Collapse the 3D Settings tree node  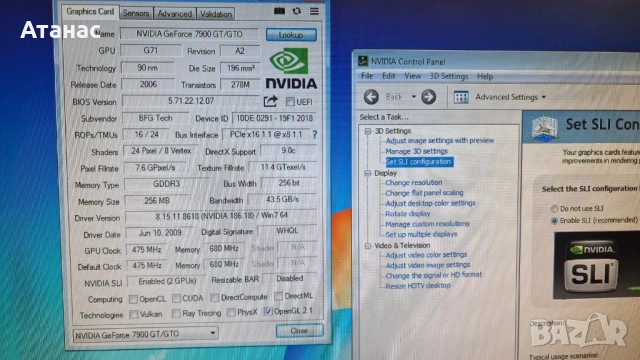[368, 131]
